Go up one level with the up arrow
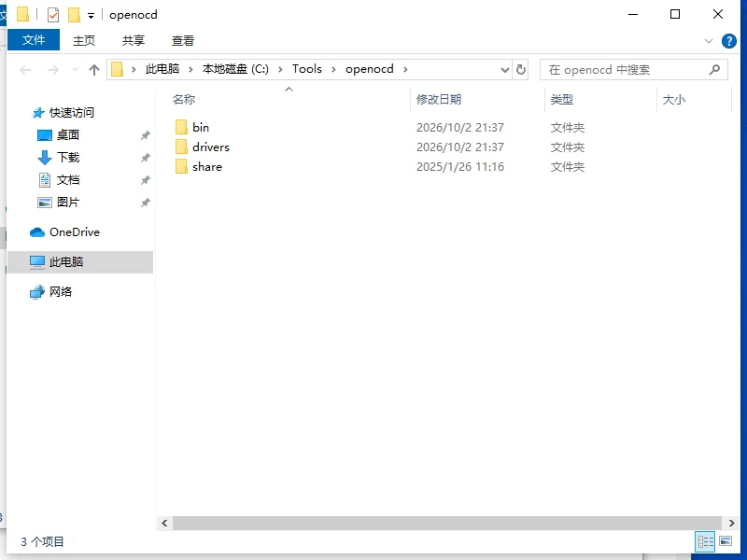The height and width of the screenshot is (560, 747). [x=94, y=70]
